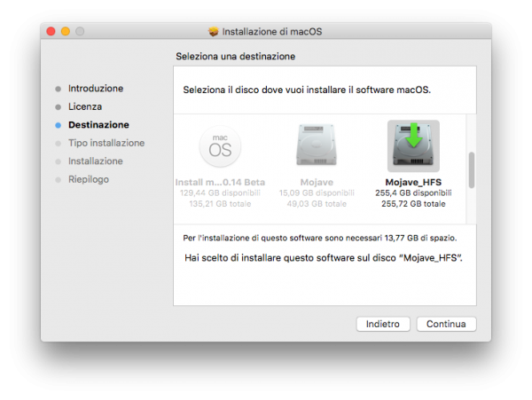
Task: Click the greyed Mojave disk icon
Action: [x=317, y=145]
